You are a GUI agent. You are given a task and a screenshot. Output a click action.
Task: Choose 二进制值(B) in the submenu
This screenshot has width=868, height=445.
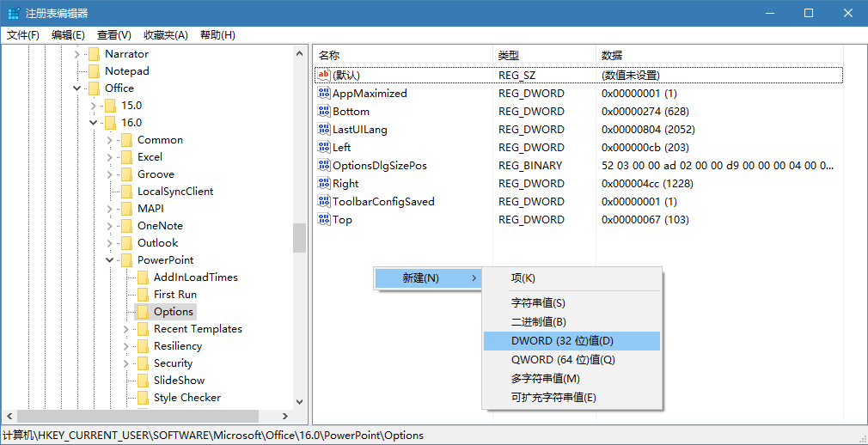pos(572,322)
